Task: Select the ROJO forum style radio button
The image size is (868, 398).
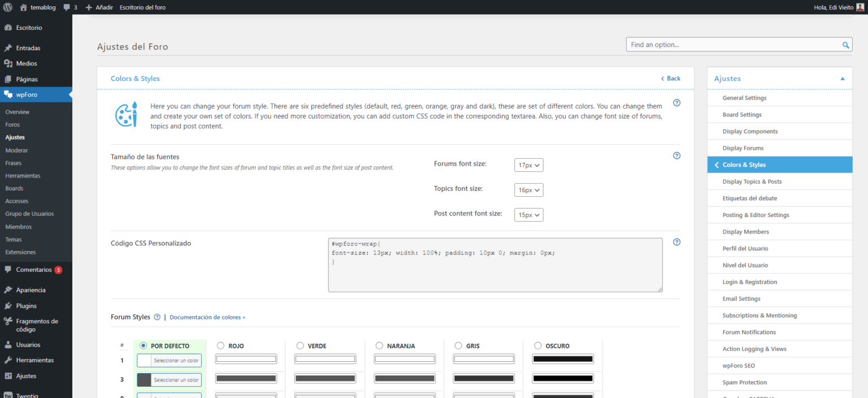Action: pos(220,345)
